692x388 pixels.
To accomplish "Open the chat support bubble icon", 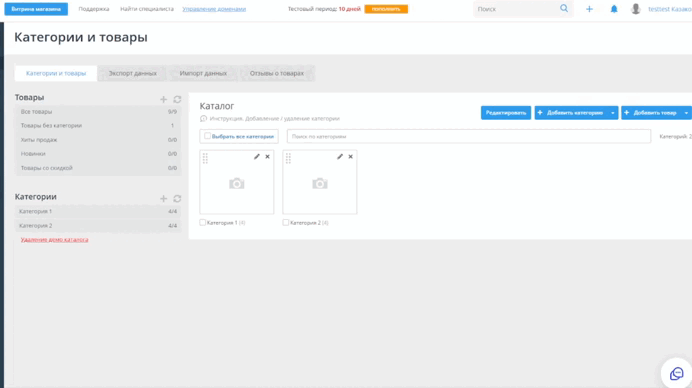I will [677, 373].
